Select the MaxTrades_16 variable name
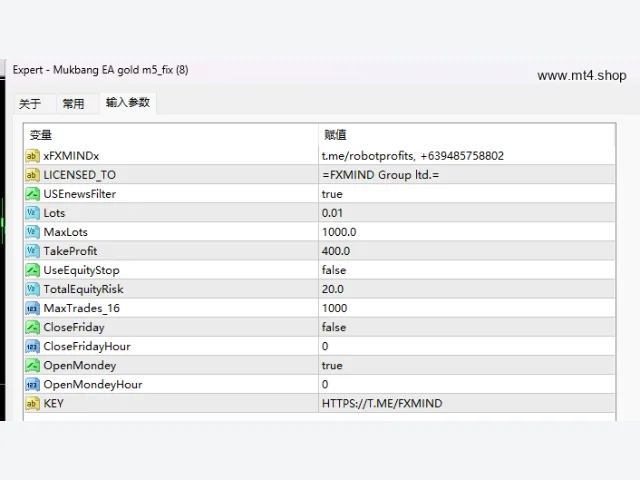 pyautogui.click(x=82, y=309)
